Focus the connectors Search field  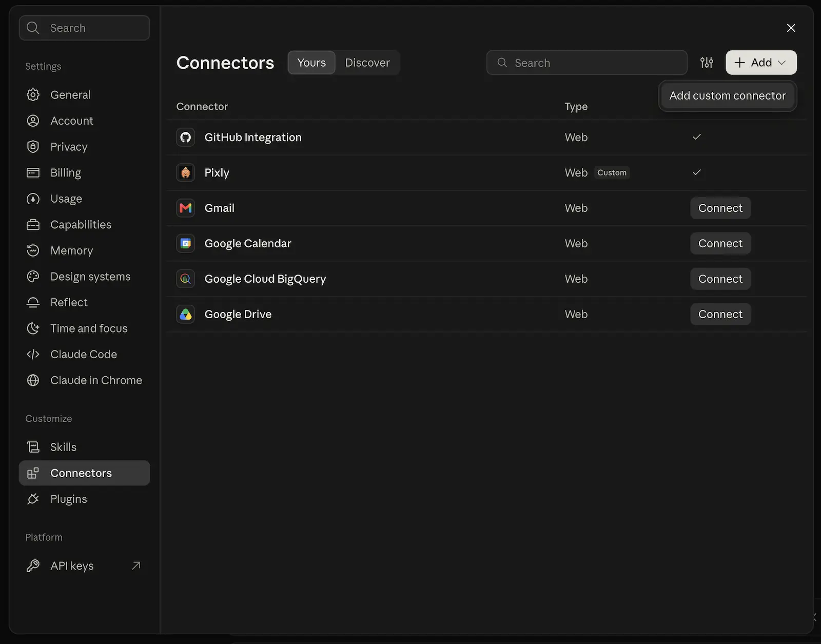pos(587,63)
